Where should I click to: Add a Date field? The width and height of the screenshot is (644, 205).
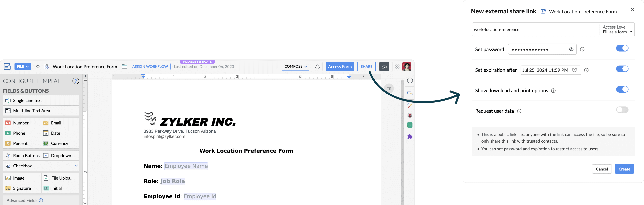point(60,133)
